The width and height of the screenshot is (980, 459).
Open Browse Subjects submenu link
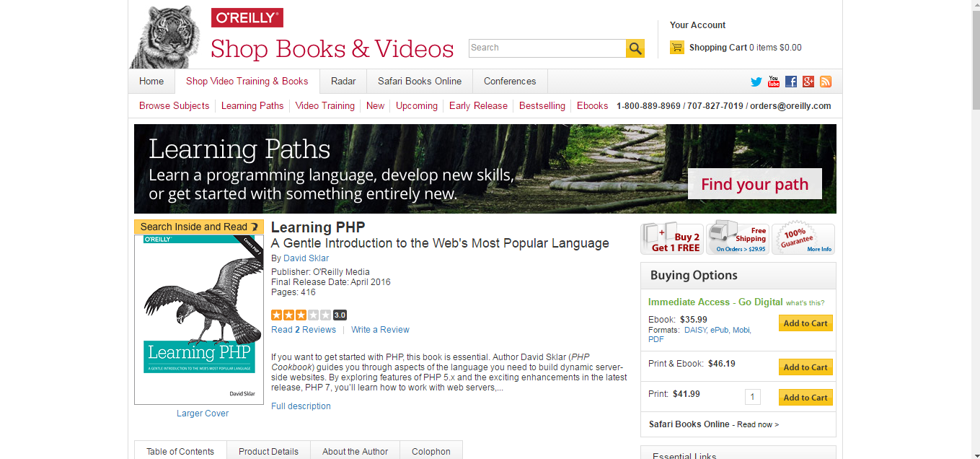coord(175,105)
